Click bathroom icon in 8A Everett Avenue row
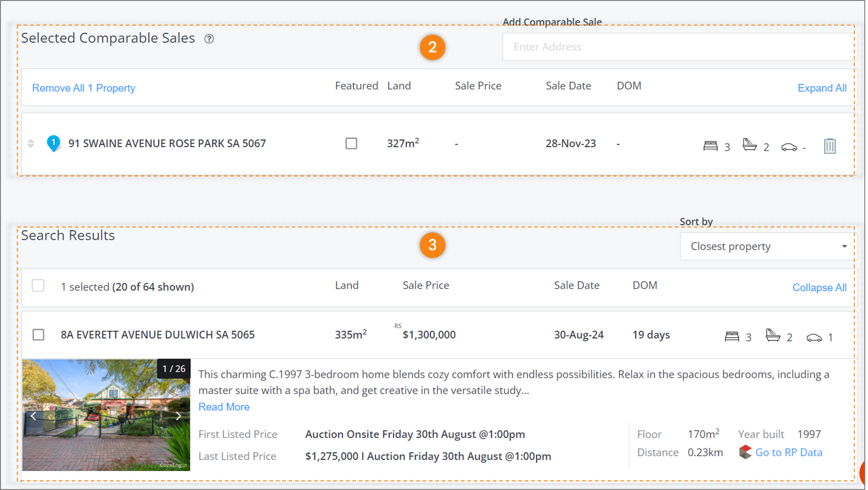Viewport: 868px width, 490px height. click(773, 335)
